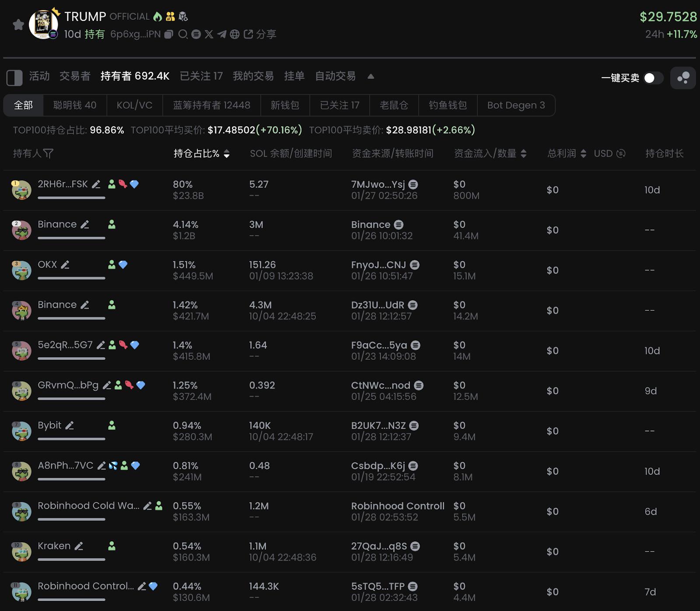Viewport: 700px width, 611px height.
Task: Click the $29.7528 price value
Action: (x=668, y=17)
